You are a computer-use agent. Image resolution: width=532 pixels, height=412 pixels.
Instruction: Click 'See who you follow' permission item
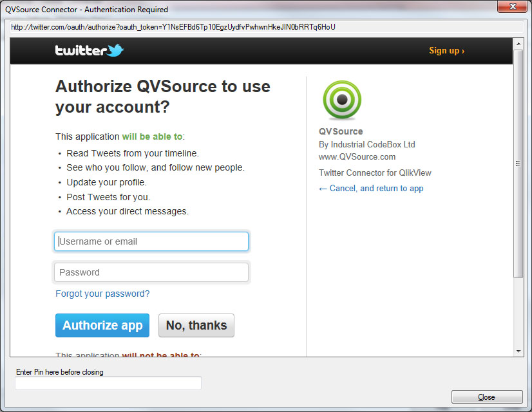tap(155, 167)
